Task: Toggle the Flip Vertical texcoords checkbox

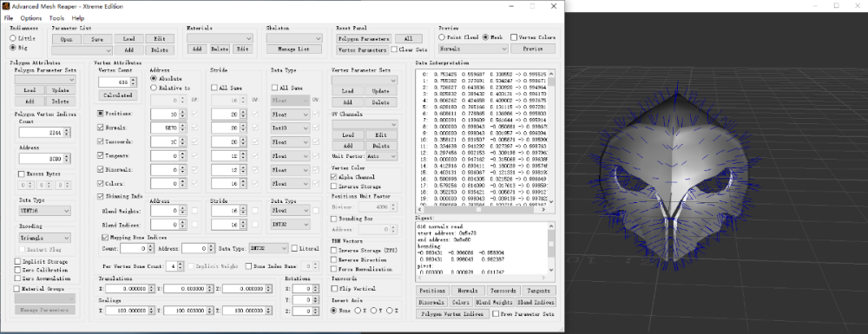Action: click(x=334, y=289)
